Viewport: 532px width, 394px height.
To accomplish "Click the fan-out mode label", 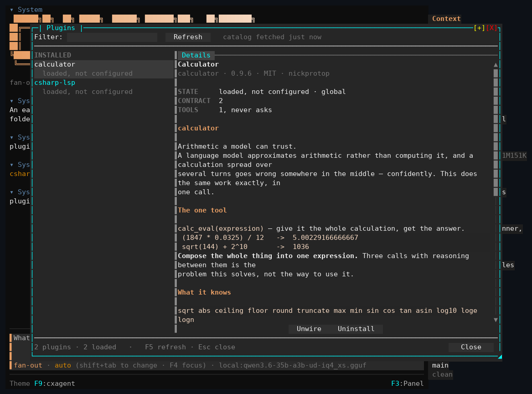I will click(x=28, y=365).
